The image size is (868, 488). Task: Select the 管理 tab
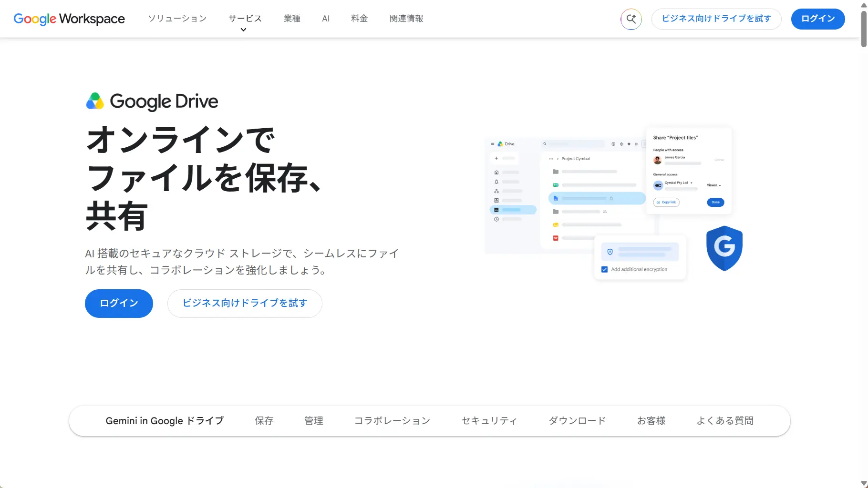(314, 421)
